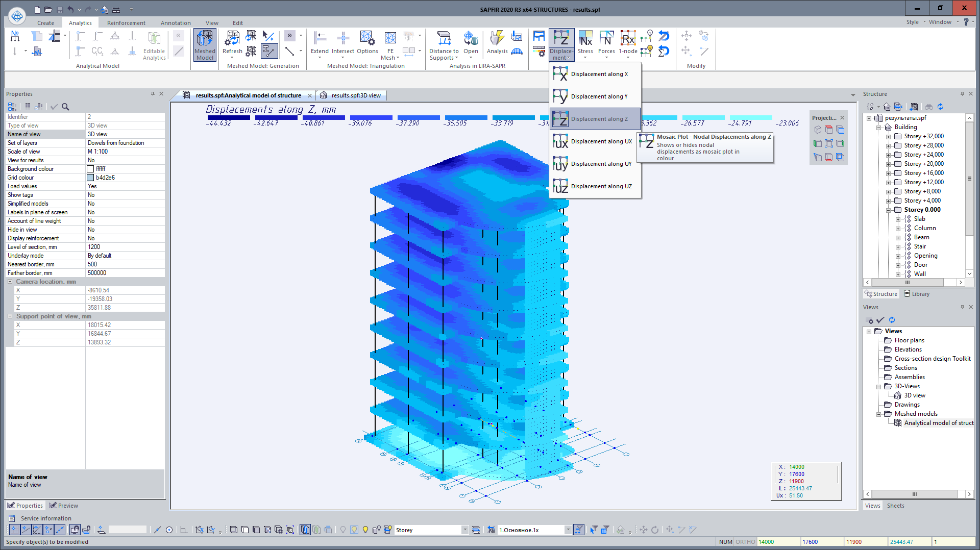Screen dimensions: 980x550
Task: Expand the Storey +32,000 tree node
Action: click(x=889, y=137)
